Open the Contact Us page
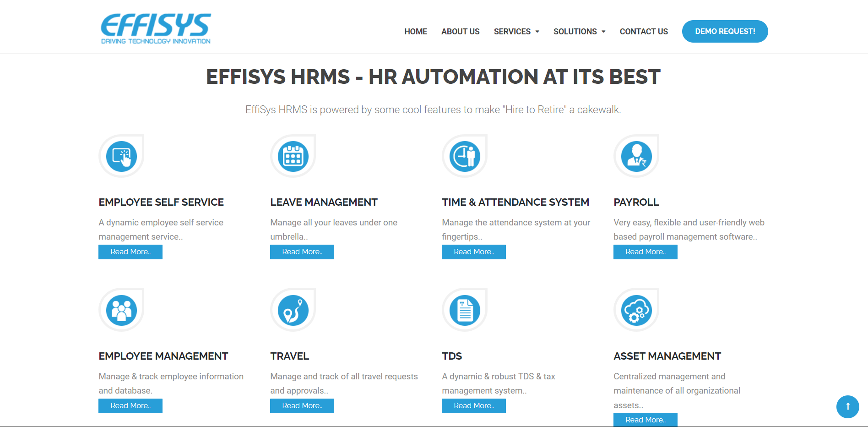 644,32
